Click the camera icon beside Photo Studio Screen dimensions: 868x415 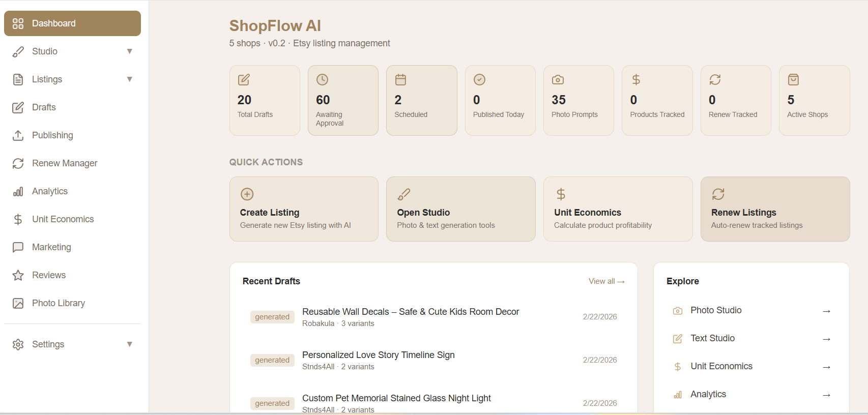coord(678,311)
